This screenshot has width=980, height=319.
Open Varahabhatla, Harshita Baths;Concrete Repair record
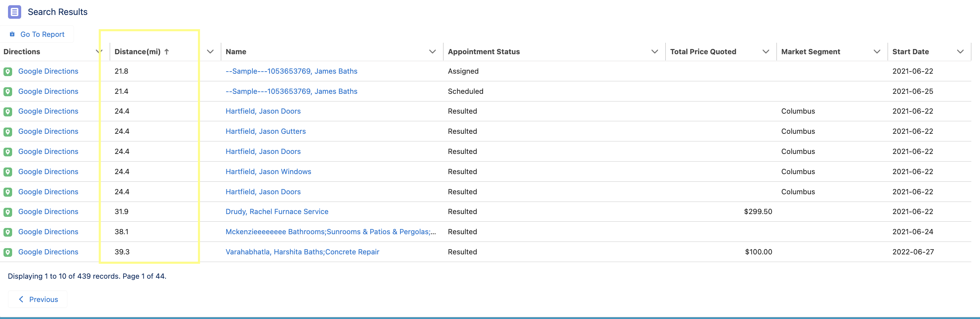[302, 252]
